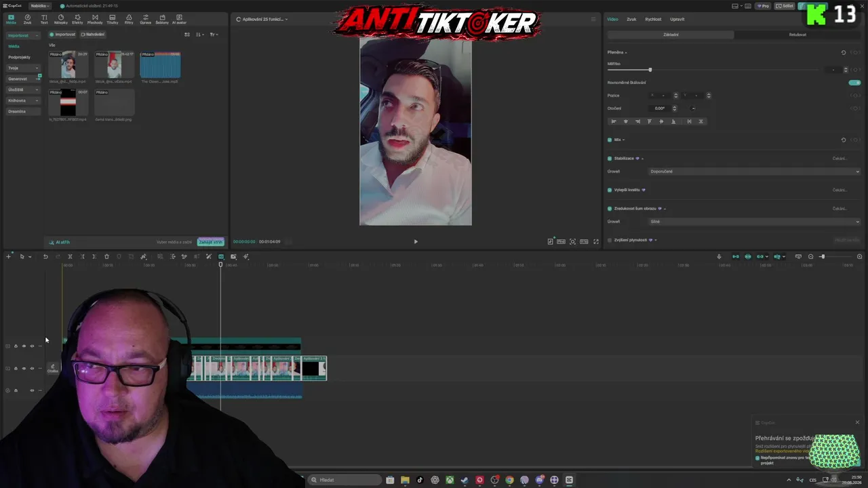Click the zoom-out magnifier on timeline
The image size is (868, 488).
[810, 257]
